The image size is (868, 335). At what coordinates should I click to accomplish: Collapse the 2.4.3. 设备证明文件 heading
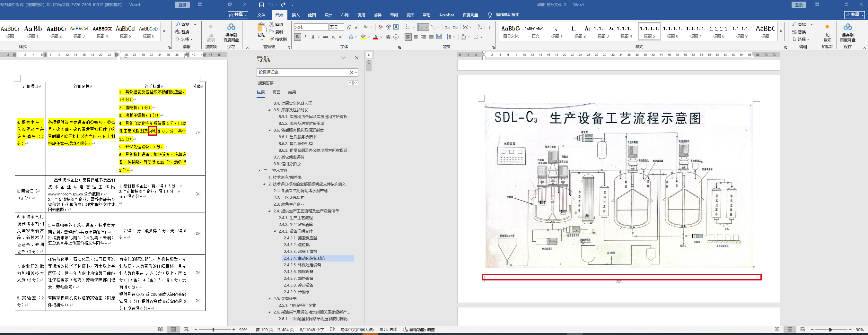pyautogui.click(x=275, y=231)
